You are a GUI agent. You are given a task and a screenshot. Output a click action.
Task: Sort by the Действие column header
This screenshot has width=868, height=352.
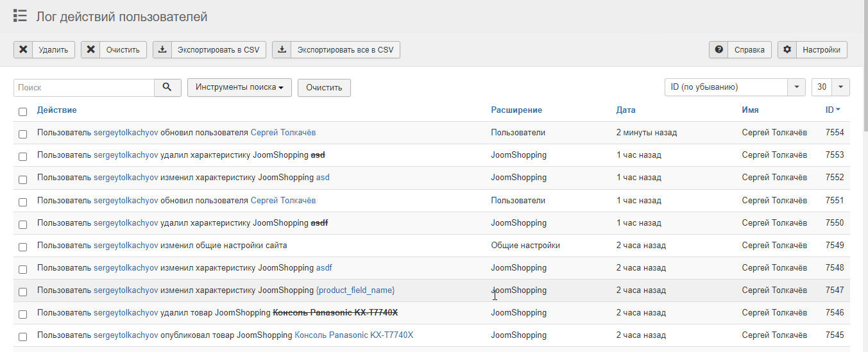[x=56, y=110]
